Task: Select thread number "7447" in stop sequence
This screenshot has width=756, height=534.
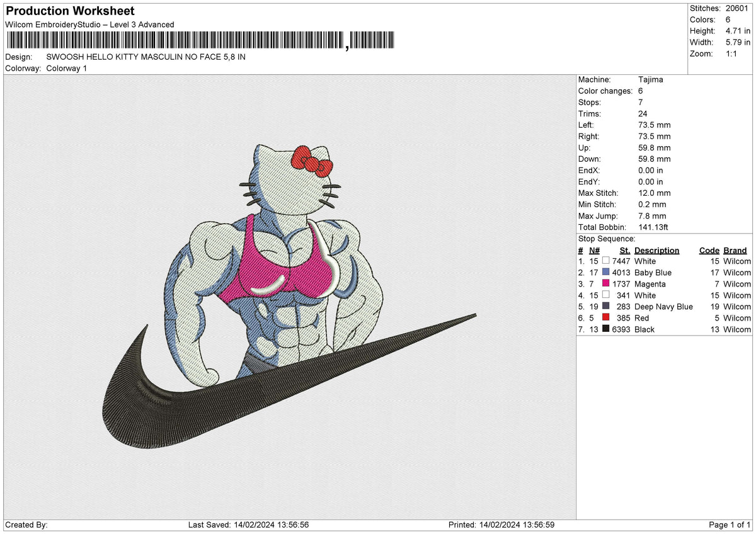Action: click(x=621, y=261)
